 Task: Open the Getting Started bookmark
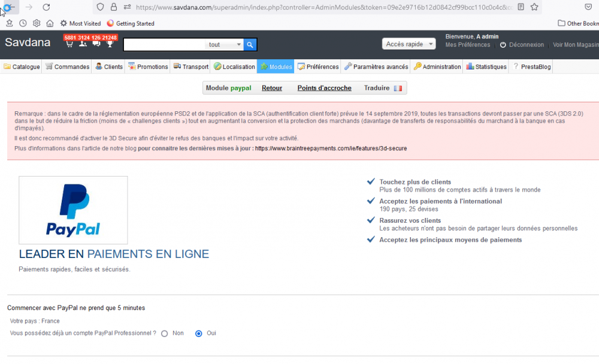pos(131,23)
